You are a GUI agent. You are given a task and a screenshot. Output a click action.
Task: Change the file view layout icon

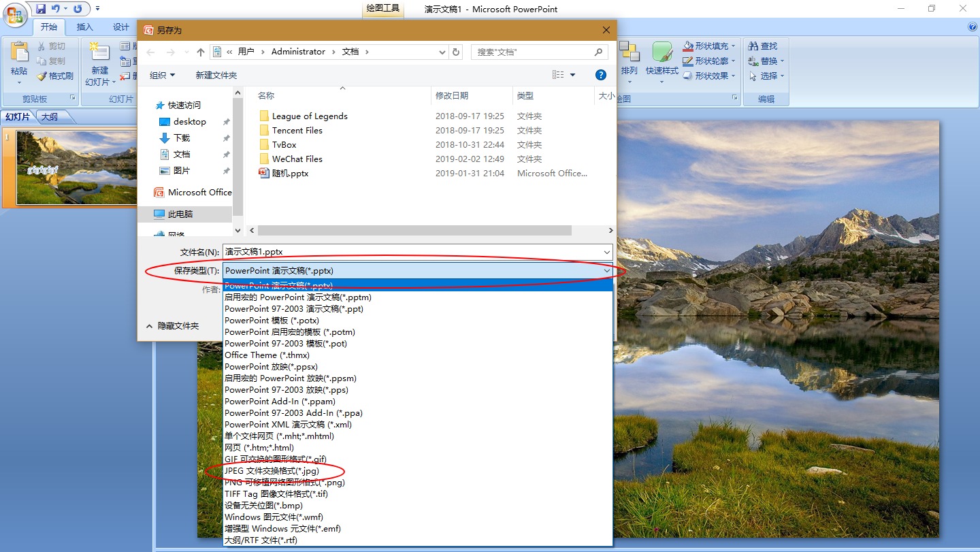(x=559, y=75)
